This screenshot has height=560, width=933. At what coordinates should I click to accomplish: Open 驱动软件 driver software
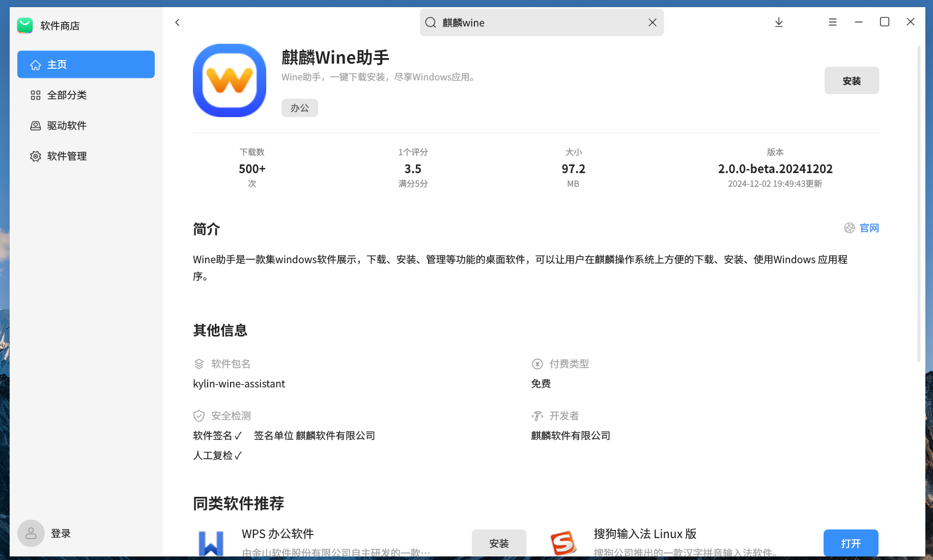pyautogui.click(x=86, y=126)
